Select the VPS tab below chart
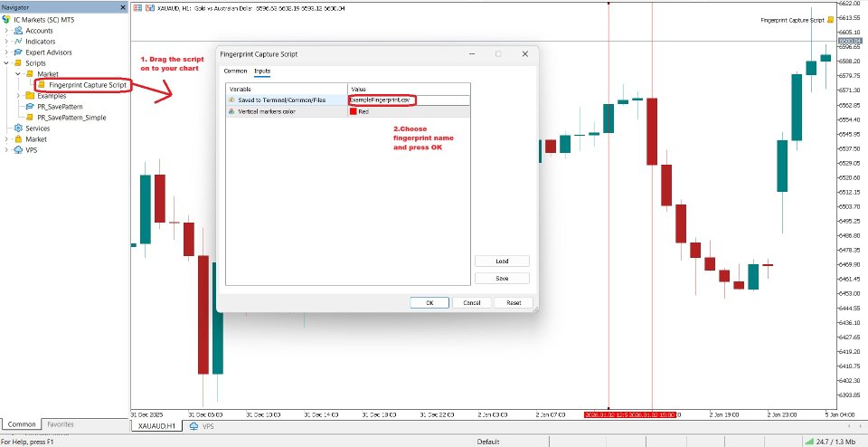 [202, 426]
